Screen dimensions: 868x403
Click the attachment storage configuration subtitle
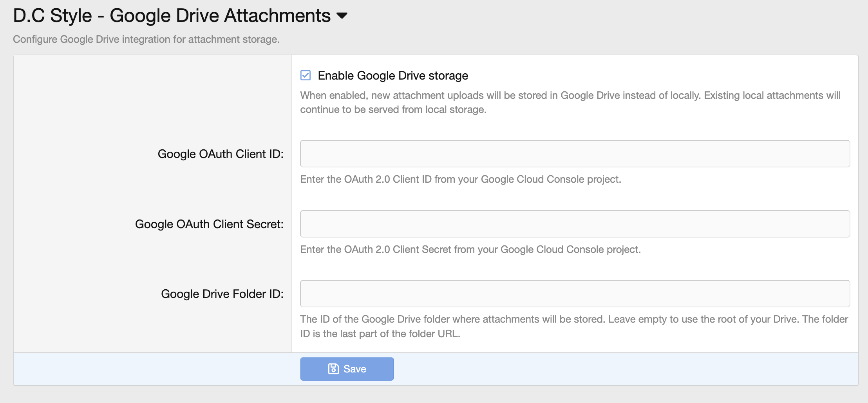[146, 39]
